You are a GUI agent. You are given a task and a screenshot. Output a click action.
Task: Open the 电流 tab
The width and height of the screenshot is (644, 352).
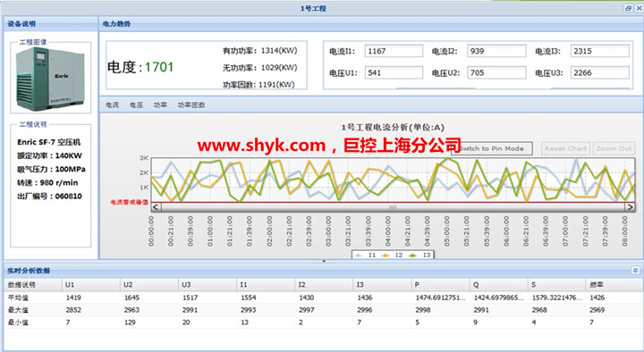(112, 105)
